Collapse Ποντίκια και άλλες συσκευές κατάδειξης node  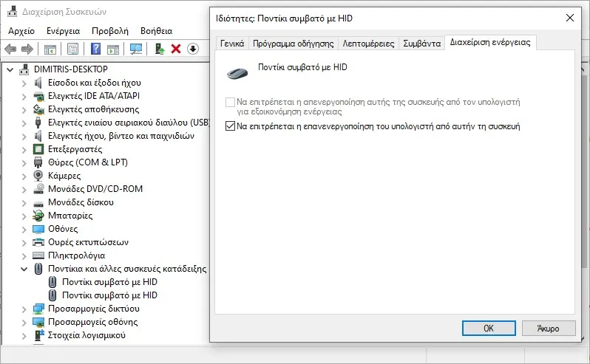click(24, 269)
